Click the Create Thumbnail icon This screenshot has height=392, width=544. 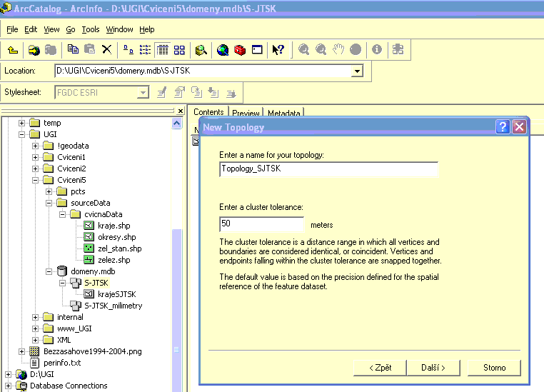(398, 49)
